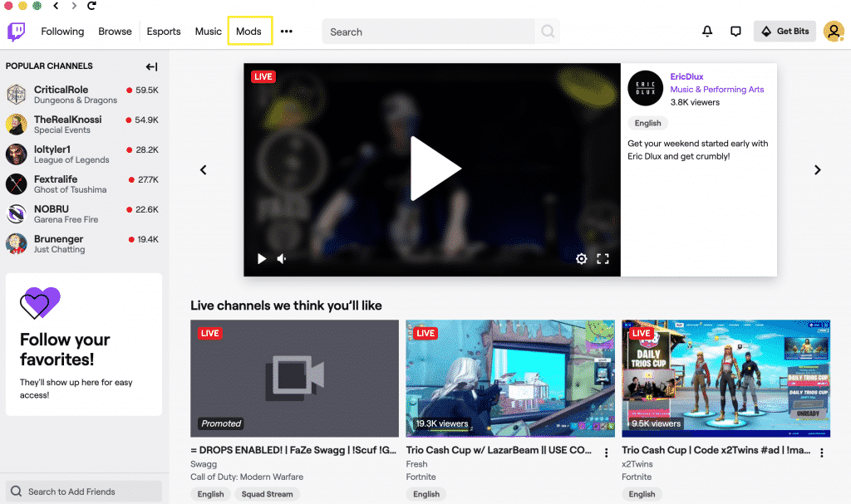Open the EricDlux channel link

point(686,76)
